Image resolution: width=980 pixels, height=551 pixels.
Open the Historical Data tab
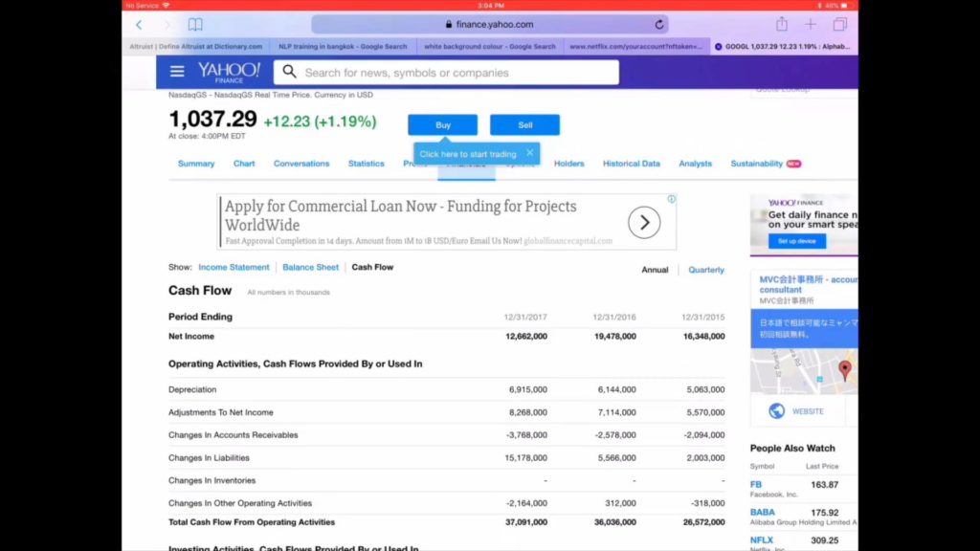(632, 164)
